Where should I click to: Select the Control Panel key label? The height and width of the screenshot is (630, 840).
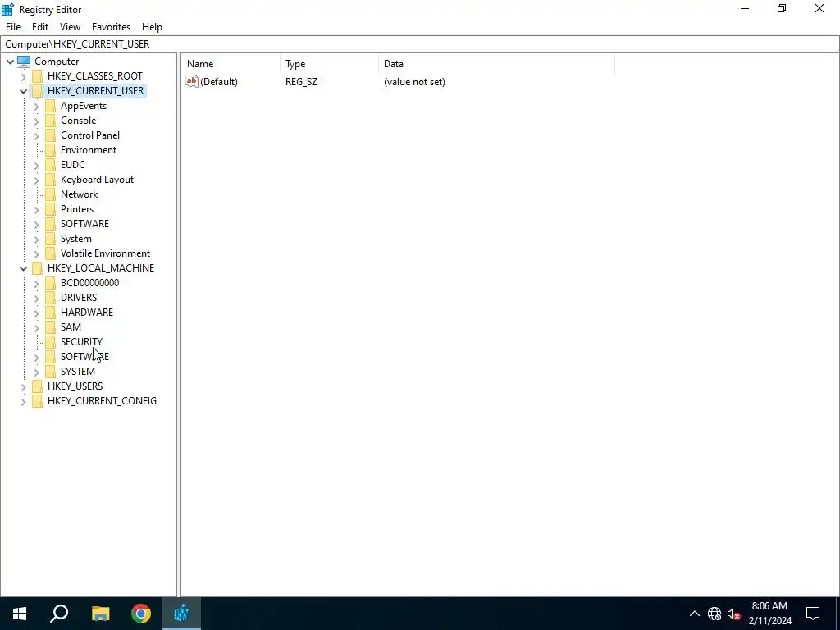90,135
